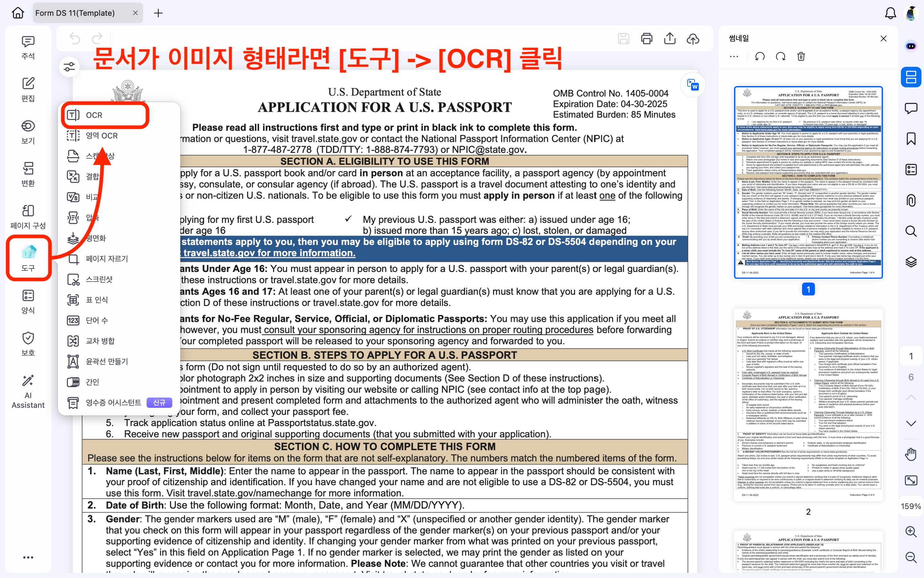Image resolution: width=924 pixels, height=578 pixels.
Task: Rotate thumbnail counterclockwise
Action: [760, 57]
